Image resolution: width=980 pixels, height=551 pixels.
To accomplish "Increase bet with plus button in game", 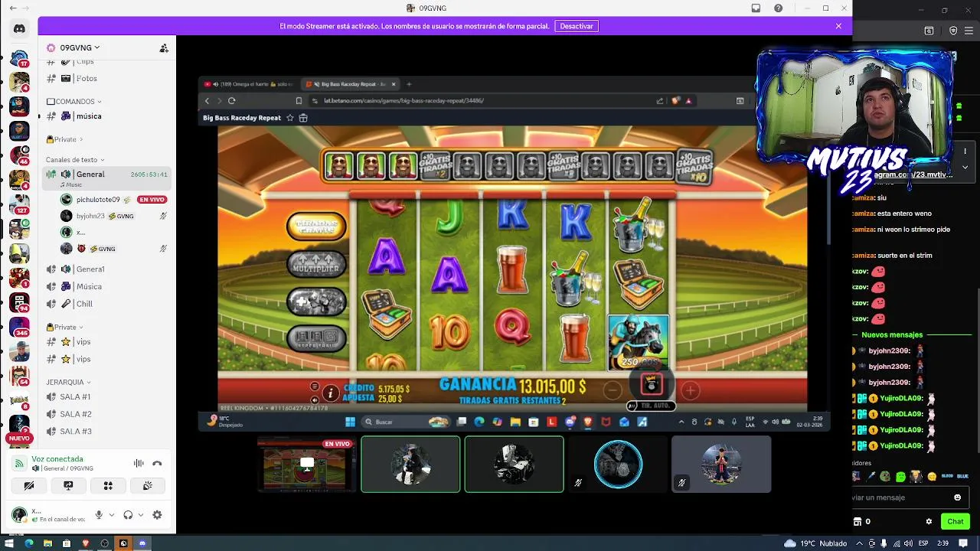I will pyautogui.click(x=690, y=391).
